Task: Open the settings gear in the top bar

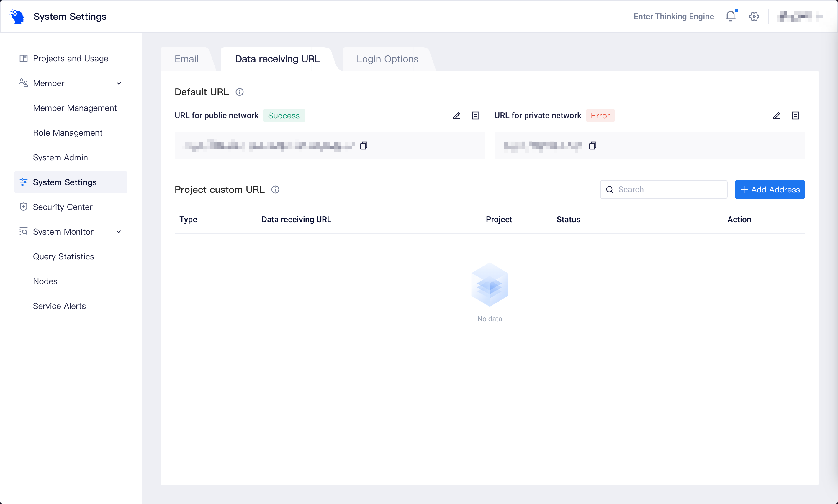Action: click(754, 16)
